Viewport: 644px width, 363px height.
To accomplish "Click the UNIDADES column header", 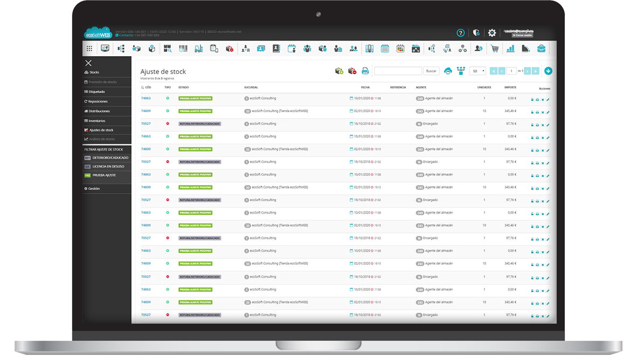I will [x=484, y=87].
